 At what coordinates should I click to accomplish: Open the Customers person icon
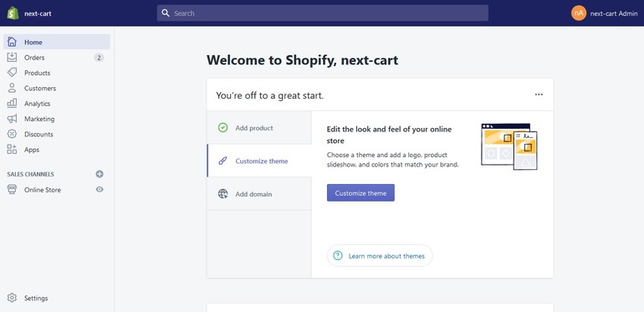(x=12, y=88)
